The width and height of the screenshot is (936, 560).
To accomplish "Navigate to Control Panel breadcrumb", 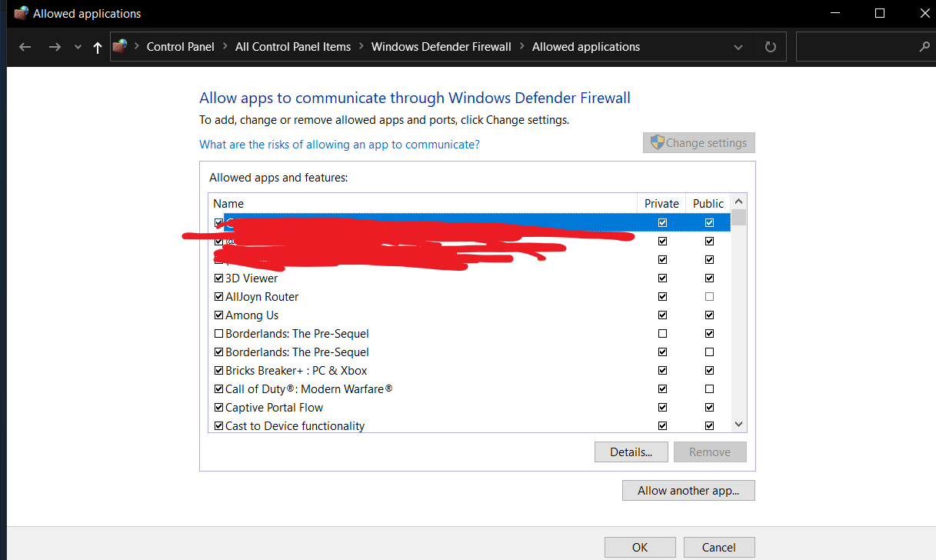I will pos(180,47).
